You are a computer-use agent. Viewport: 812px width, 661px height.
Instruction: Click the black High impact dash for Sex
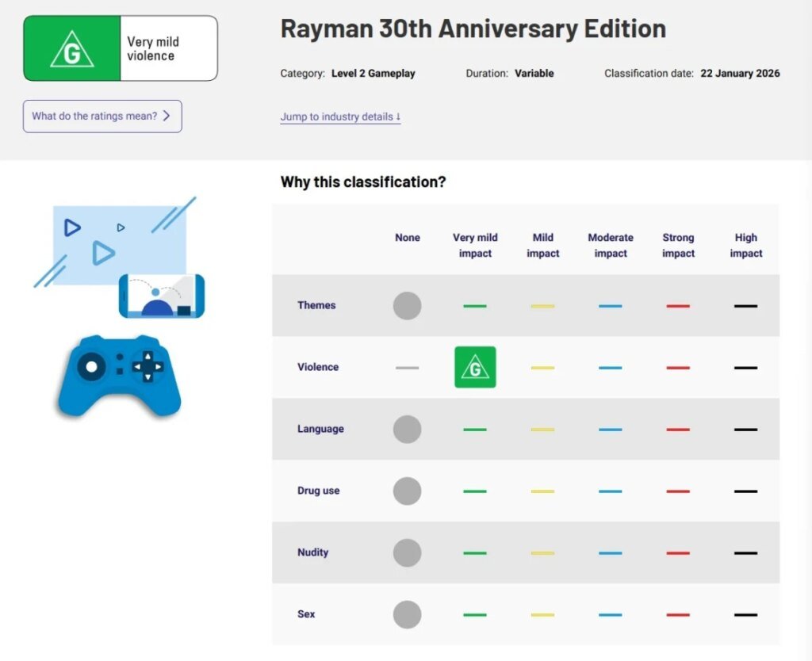pos(745,615)
